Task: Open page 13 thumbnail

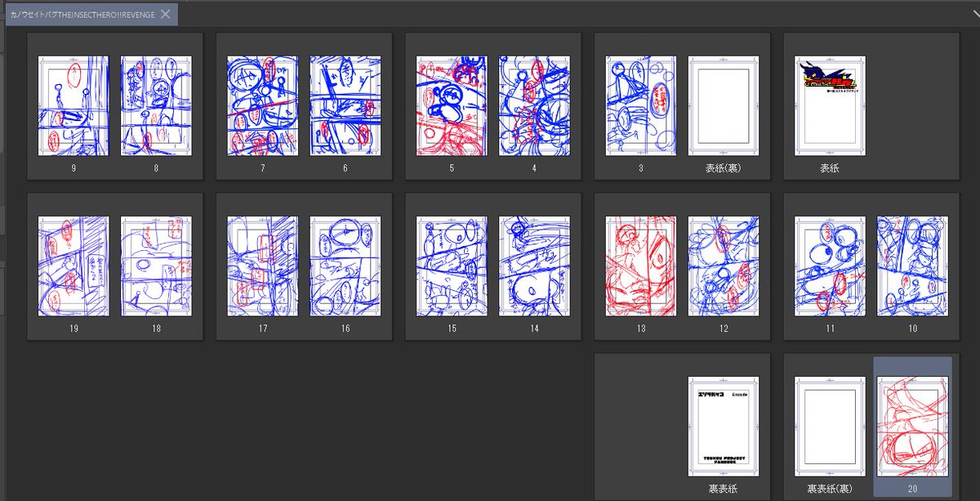Action: (x=641, y=266)
